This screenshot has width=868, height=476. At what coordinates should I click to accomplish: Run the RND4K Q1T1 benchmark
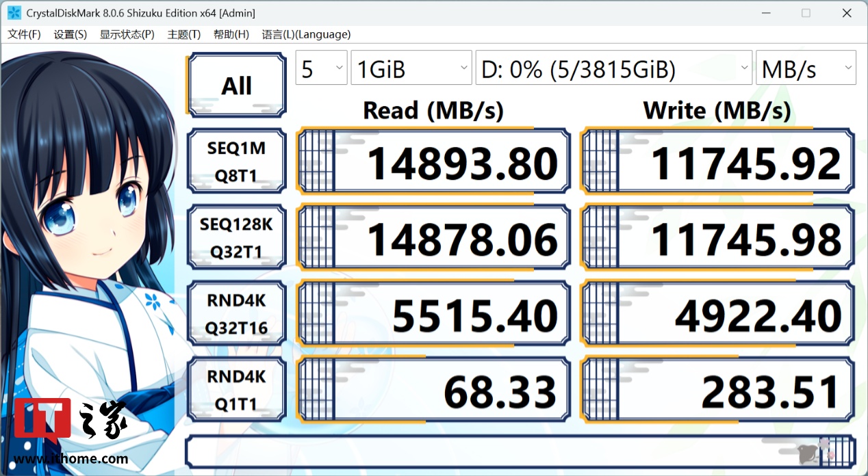(236, 391)
